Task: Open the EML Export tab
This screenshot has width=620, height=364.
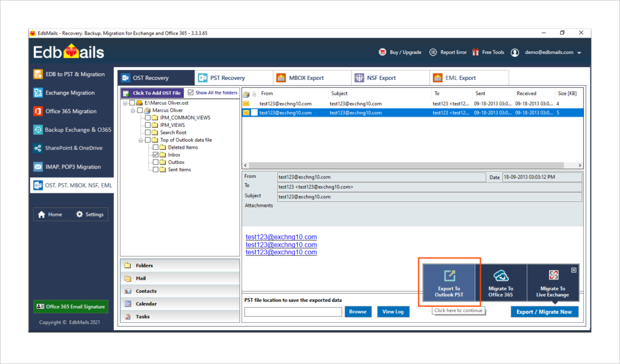Action: pos(469,78)
